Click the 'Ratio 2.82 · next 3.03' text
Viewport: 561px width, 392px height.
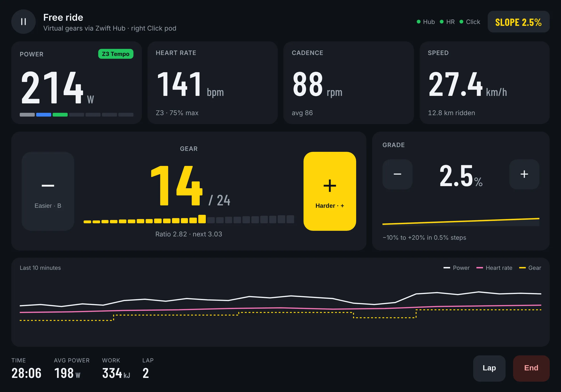pos(189,234)
